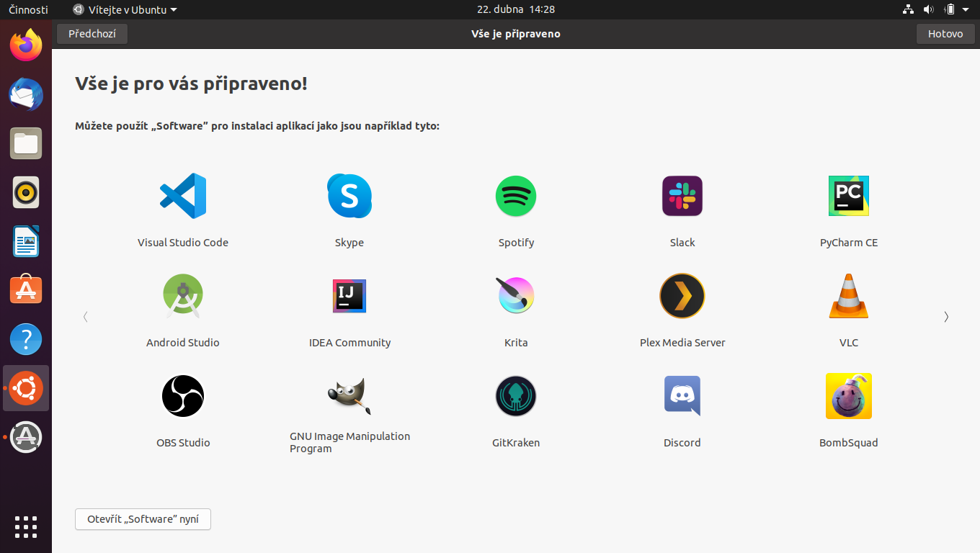Expand the system menu arrow
This screenshot has height=553, width=980.
(966, 10)
